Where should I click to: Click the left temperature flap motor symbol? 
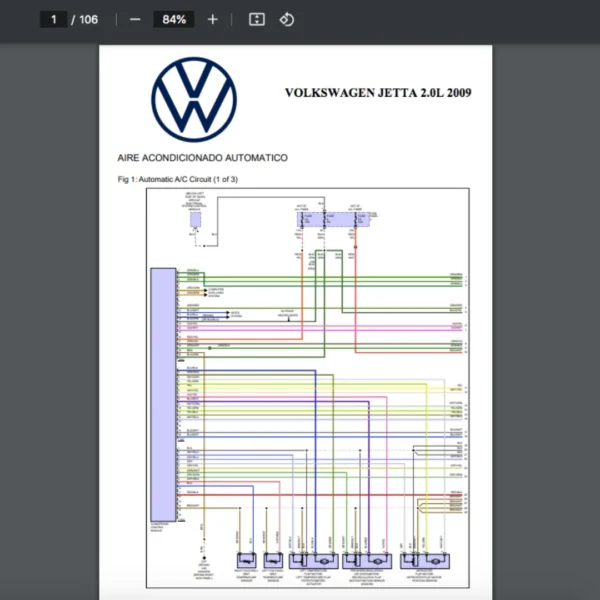coord(311,562)
